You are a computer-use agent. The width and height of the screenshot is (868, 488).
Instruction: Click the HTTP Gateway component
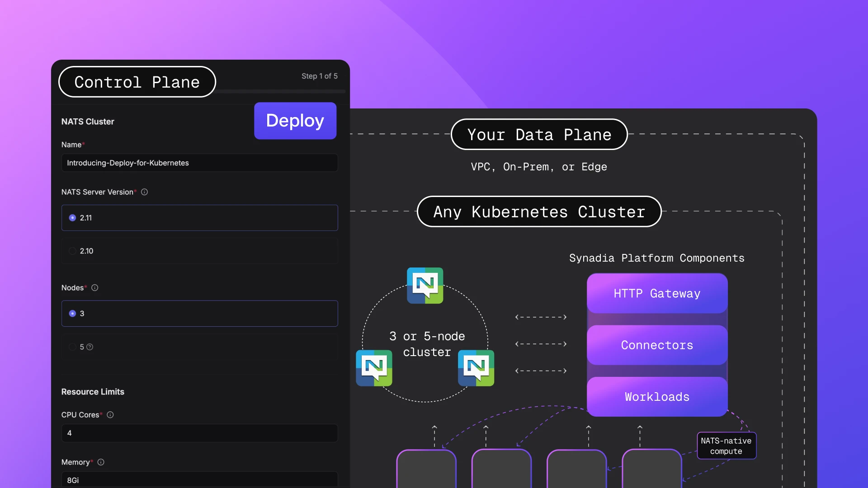coord(656,293)
